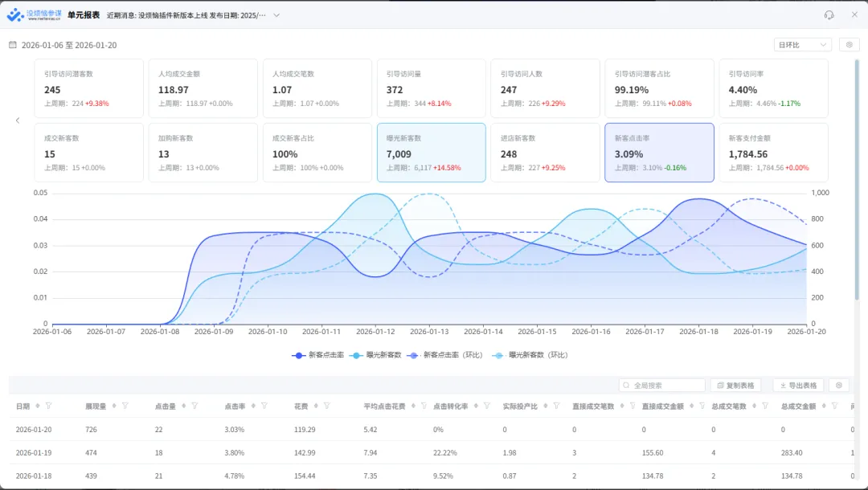Screen dimensions: 868x490
Task: Select the 人均成交金额 metric card
Action: pyautogui.click(x=203, y=88)
